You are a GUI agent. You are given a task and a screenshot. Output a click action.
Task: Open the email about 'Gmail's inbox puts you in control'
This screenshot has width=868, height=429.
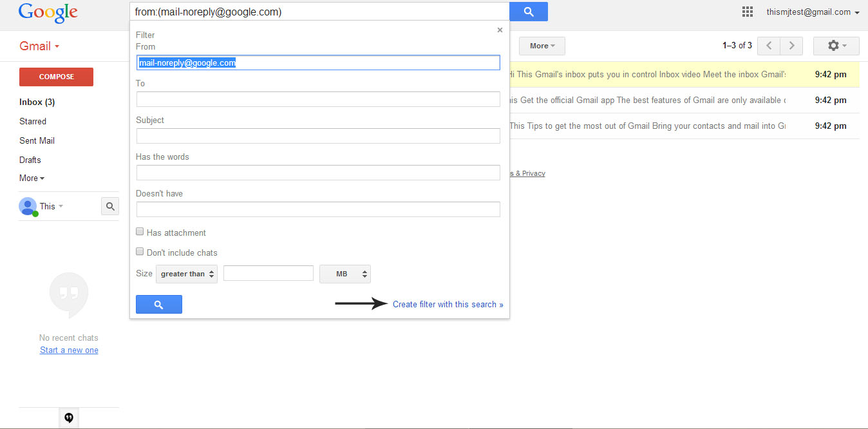point(684,75)
